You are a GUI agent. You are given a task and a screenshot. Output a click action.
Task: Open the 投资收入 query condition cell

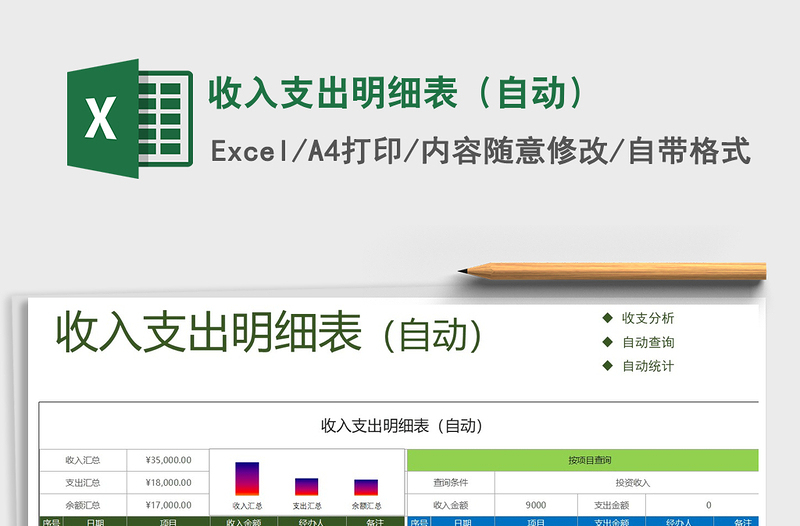(x=627, y=483)
